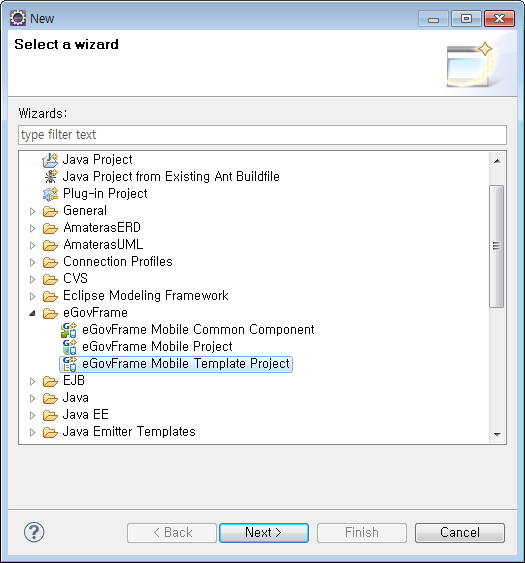Click the vertical scrollbar thumb
This screenshot has height=563, width=525.
[x=497, y=246]
